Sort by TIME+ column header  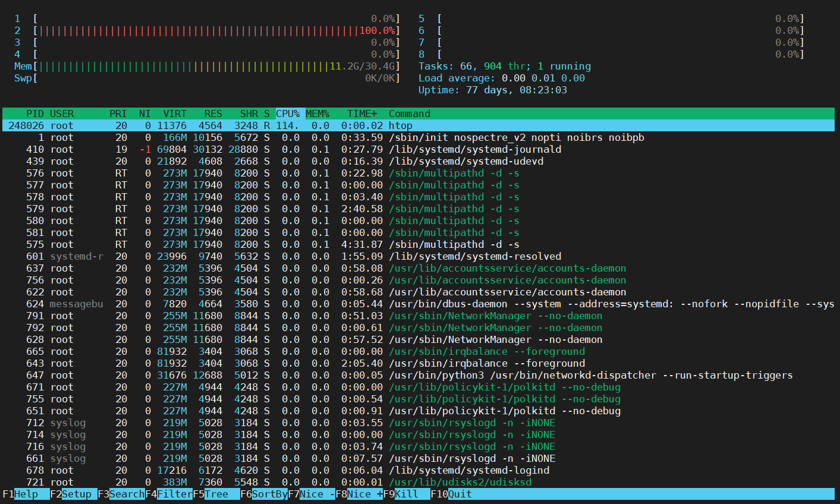pos(362,114)
